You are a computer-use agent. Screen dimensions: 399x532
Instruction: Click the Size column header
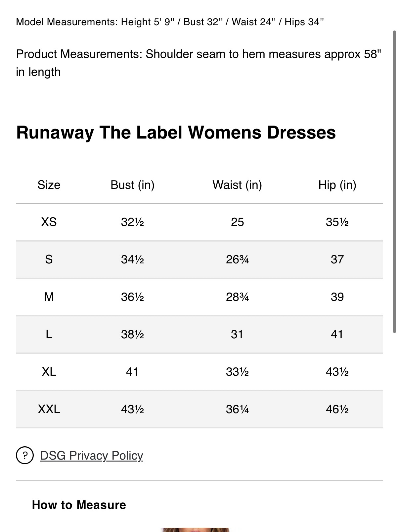(49, 185)
